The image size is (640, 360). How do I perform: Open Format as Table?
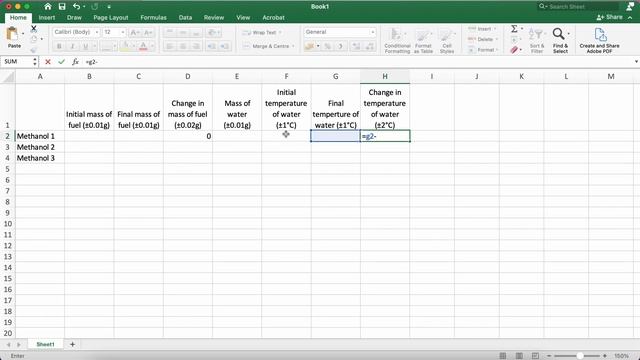pos(423,40)
